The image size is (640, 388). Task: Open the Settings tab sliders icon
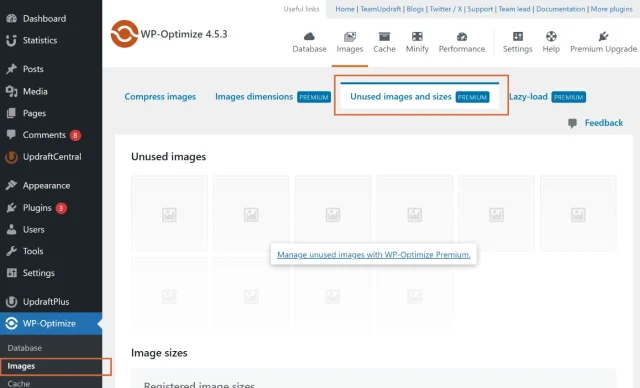point(518,36)
